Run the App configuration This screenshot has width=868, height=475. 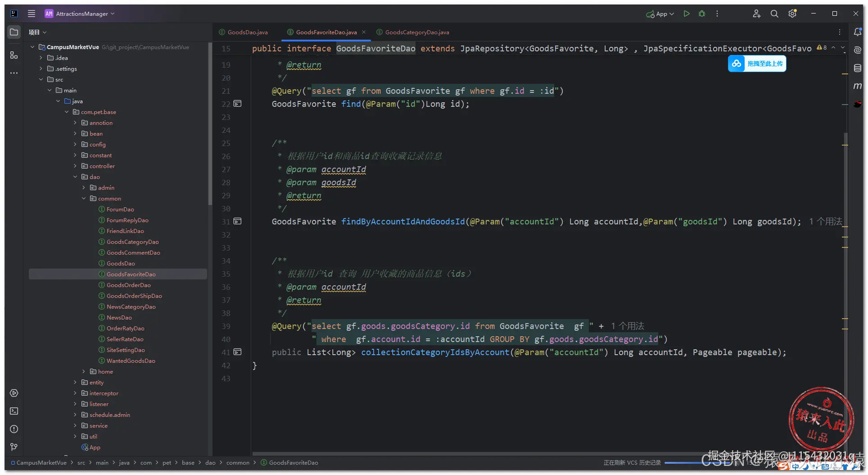click(x=687, y=14)
